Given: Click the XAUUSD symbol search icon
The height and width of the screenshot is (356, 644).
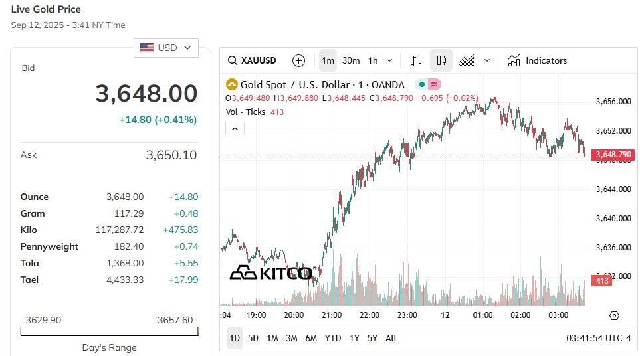Looking at the screenshot, I should click(232, 60).
